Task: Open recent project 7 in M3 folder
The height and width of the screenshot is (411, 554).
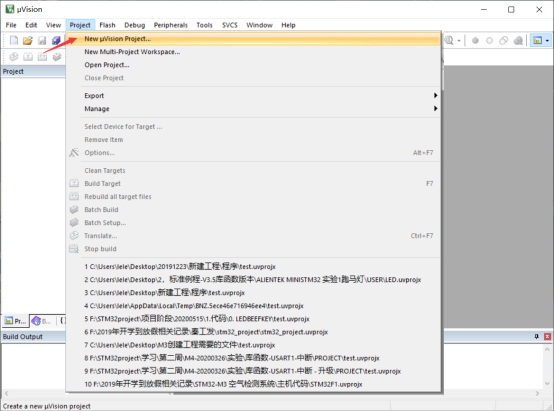Action: 253,345
